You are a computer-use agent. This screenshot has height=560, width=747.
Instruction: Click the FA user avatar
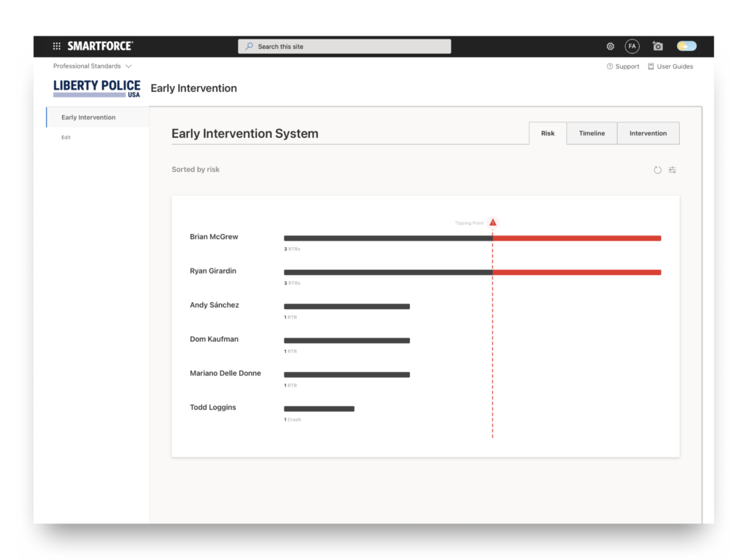pyautogui.click(x=632, y=46)
